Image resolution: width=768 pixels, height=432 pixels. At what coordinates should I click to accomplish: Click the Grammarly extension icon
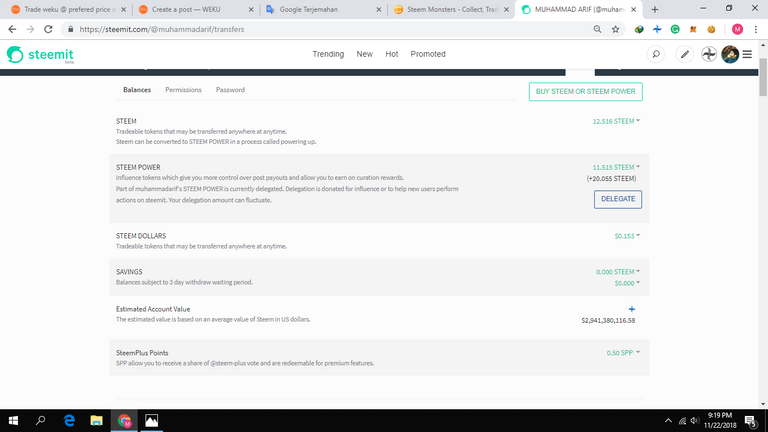pos(675,29)
